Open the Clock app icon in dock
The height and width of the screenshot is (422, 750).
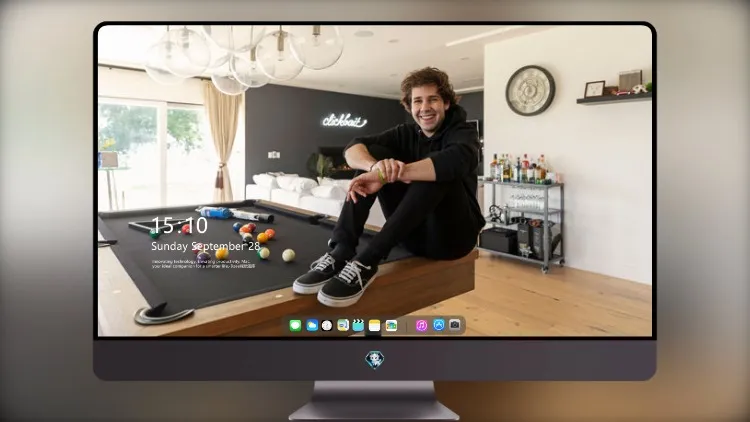click(327, 326)
